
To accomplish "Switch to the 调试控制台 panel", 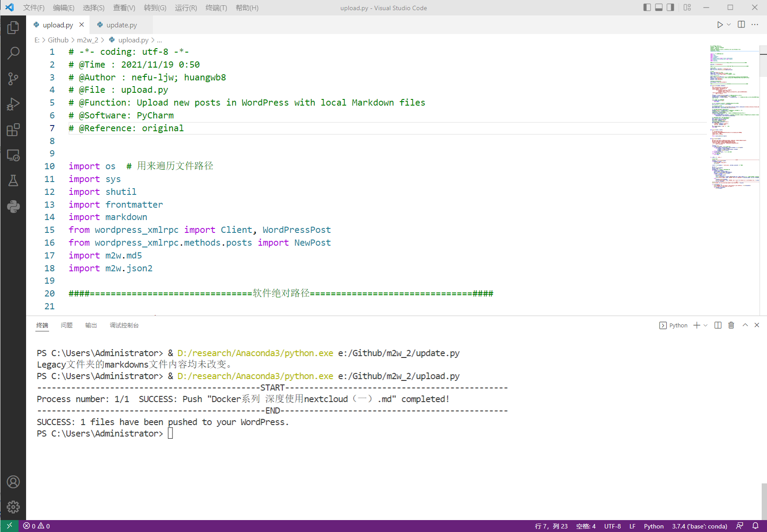I will click(x=124, y=325).
